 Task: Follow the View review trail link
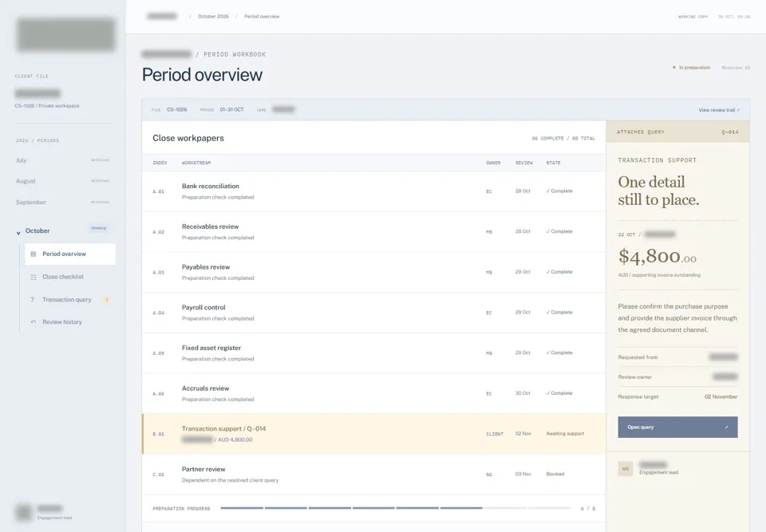[719, 110]
